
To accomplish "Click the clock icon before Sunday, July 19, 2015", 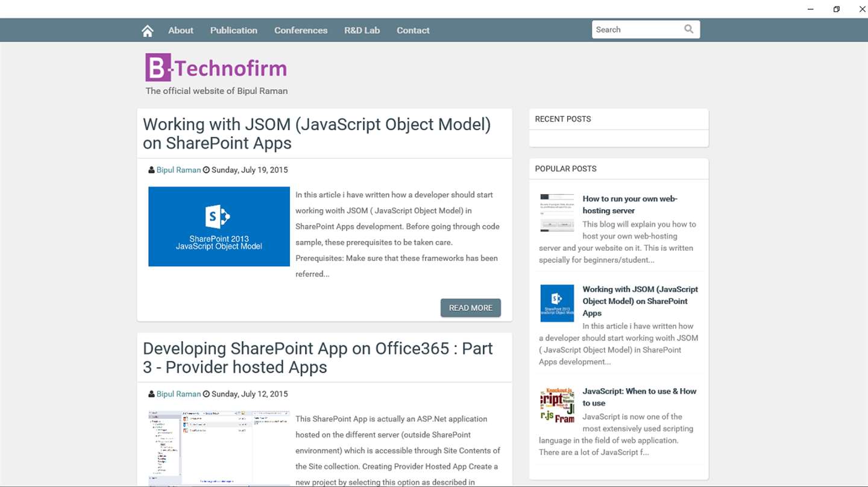I will [x=206, y=170].
